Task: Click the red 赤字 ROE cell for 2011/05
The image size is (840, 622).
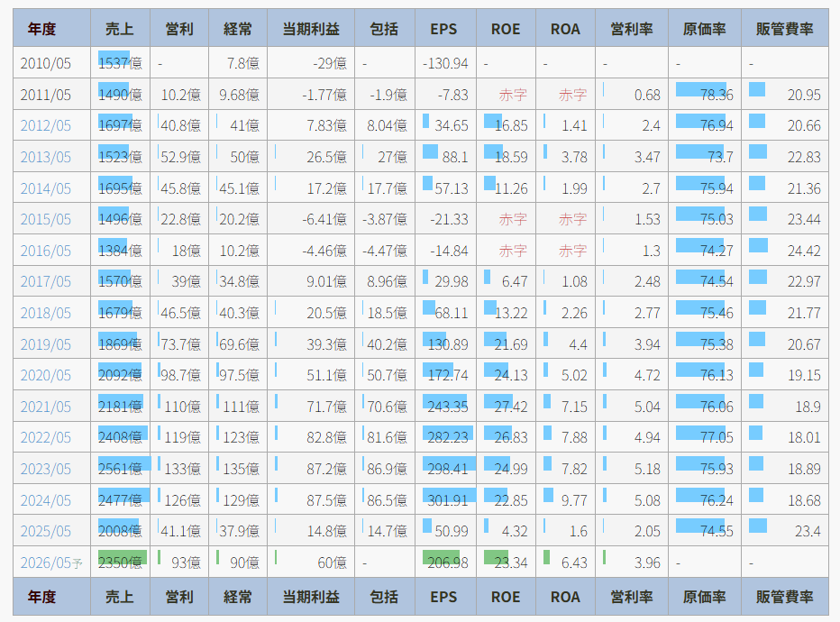Action: (x=513, y=95)
